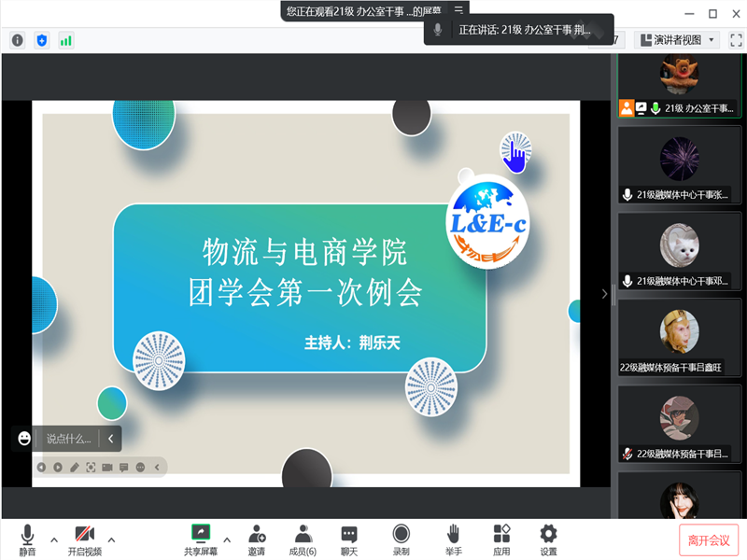This screenshot has width=747, height=560.
Task: Click the 共享屏幕 share screen button
Action: [x=201, y=539]
